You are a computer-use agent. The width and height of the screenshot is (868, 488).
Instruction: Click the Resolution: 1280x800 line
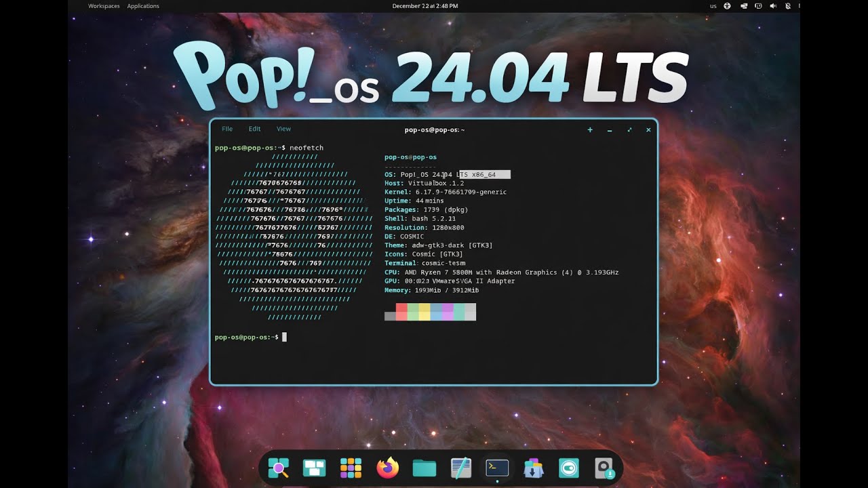(x=425, y=228)
